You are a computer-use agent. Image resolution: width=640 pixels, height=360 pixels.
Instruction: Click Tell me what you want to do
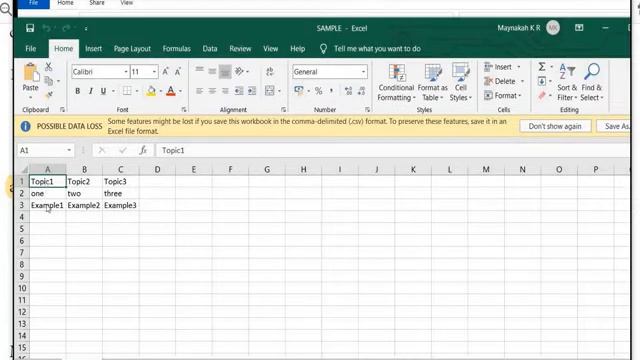[x=377, y=49]
